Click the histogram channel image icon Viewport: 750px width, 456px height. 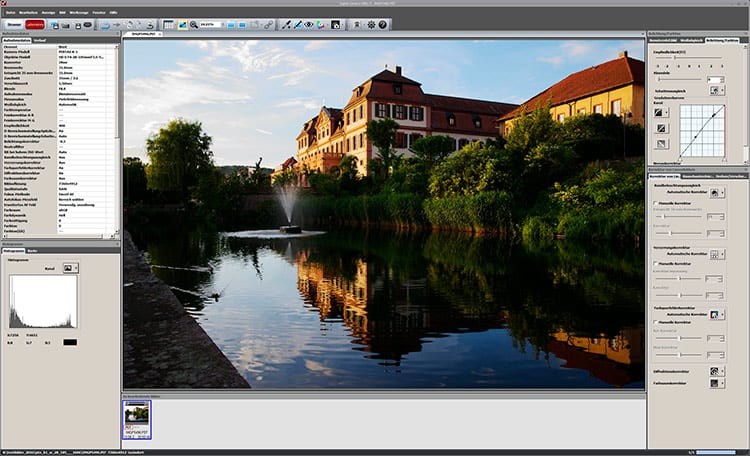[x=68, y=267]
